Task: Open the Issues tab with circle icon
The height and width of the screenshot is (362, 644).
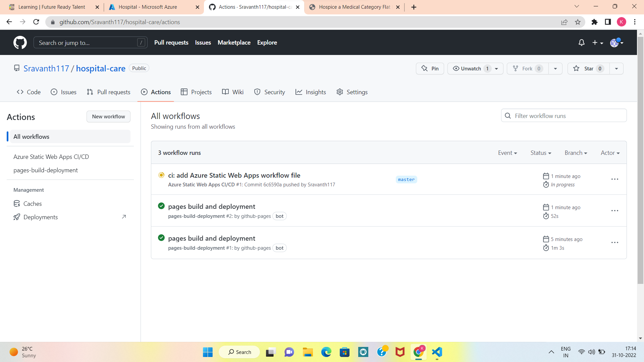Action: [63, 92]
